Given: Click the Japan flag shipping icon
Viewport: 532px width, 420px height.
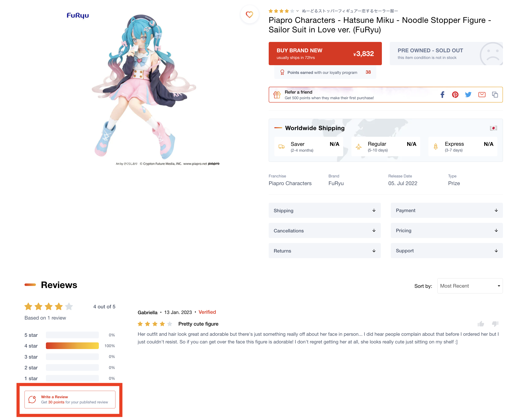Looking at the screenshot, I should pos(493,128).
